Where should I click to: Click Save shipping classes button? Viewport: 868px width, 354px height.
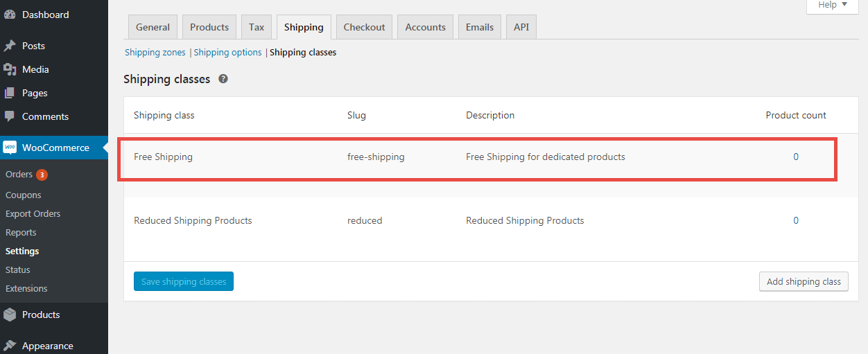184,281
